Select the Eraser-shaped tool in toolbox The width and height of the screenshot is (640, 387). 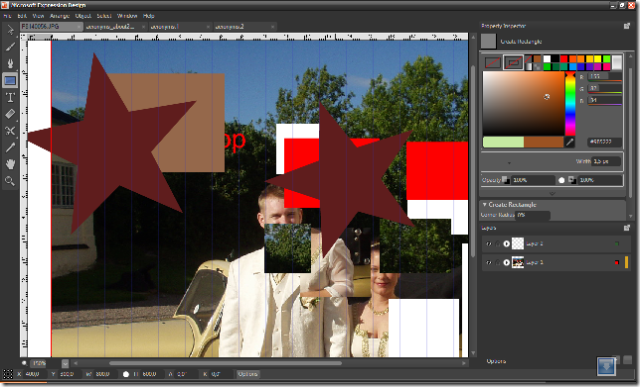(10, 114)
